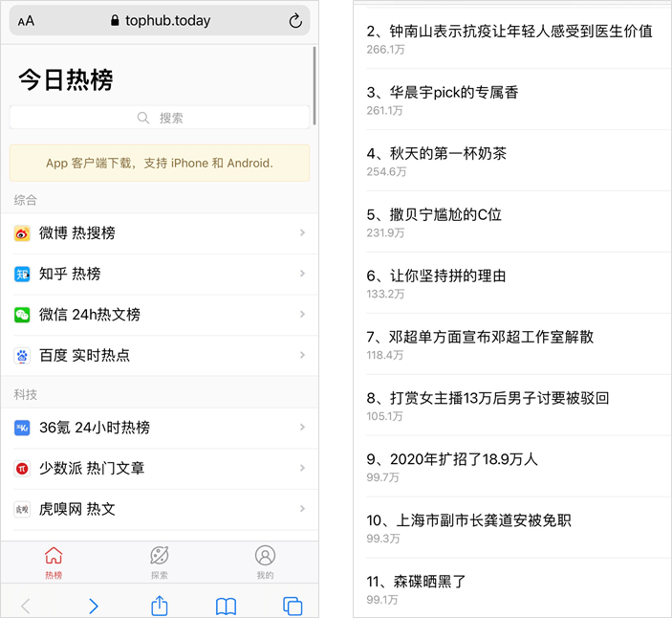The width and height of the screenshot is (672, 618).
Task: Click the 虎嗅网 logo icon
Action: [22, 509]
